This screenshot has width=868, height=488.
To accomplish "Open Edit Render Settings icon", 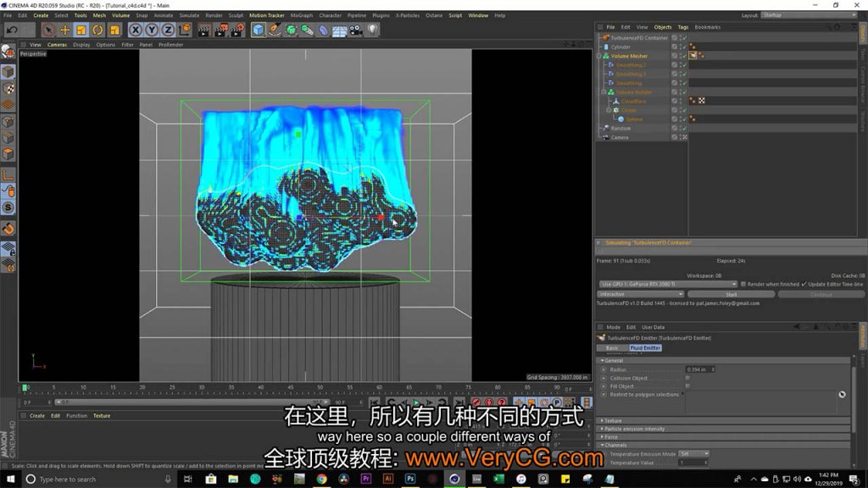I will tap(237, 30).
